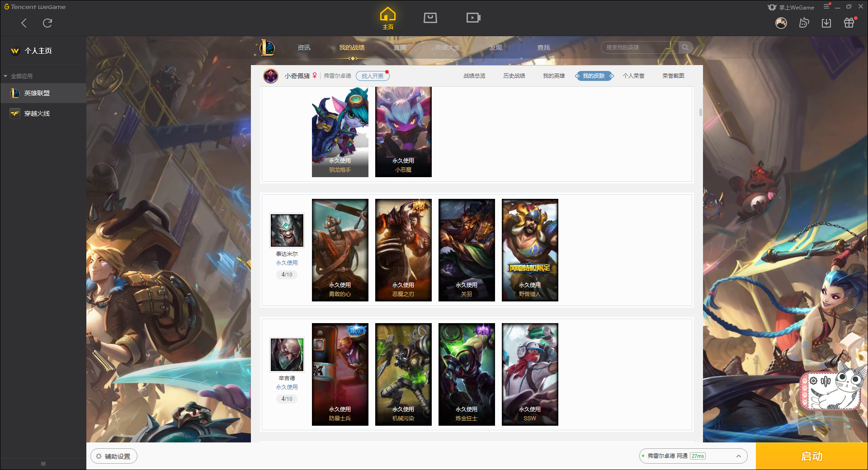Refresh the page with the reload icon
868x470 pixels.
tap(47, 23)
